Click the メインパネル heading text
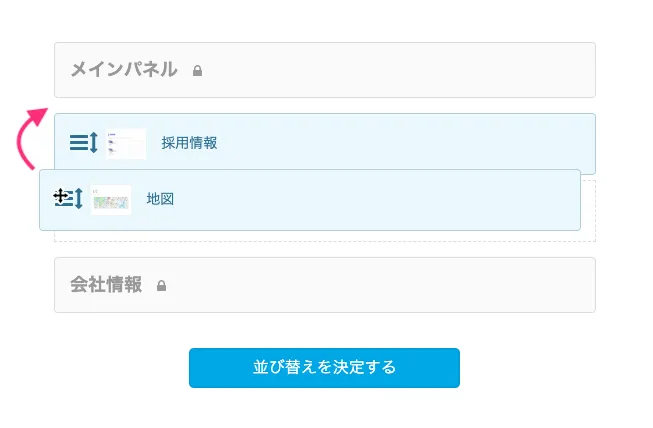This screenshot has height=428, width=653. (123, 70)
